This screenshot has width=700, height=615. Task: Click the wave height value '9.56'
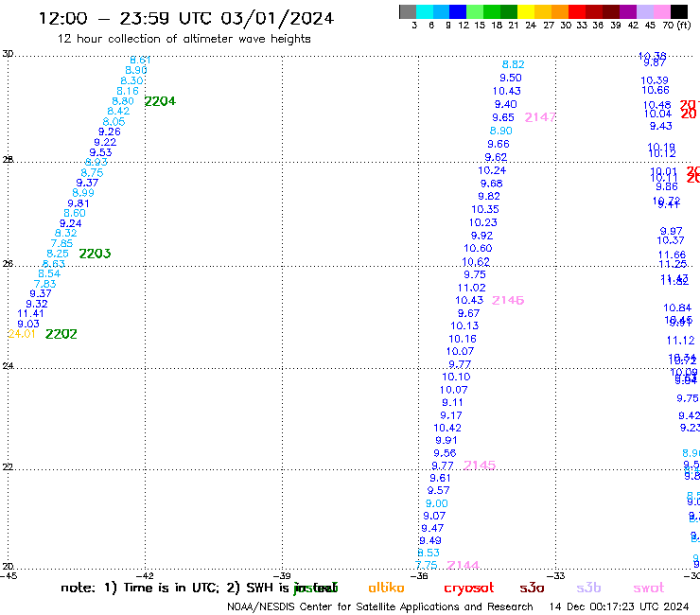[445, 453]
